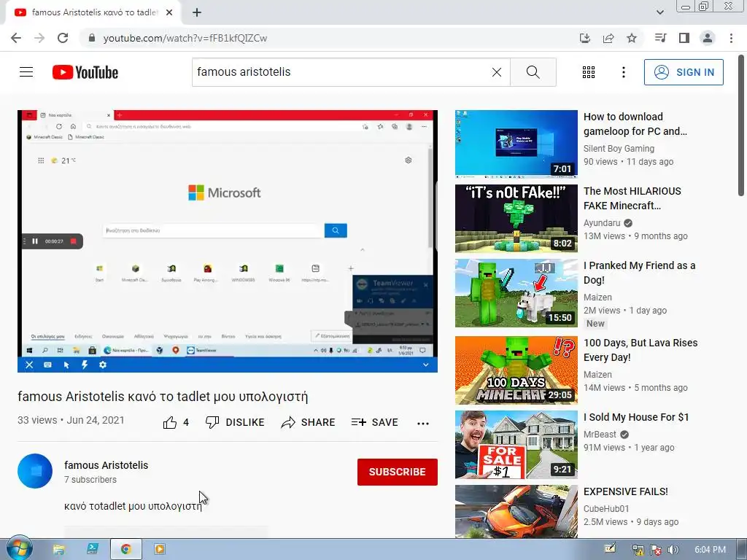
Task: Click the '7 subscribers' text
Action: click(x=90, y=480)
